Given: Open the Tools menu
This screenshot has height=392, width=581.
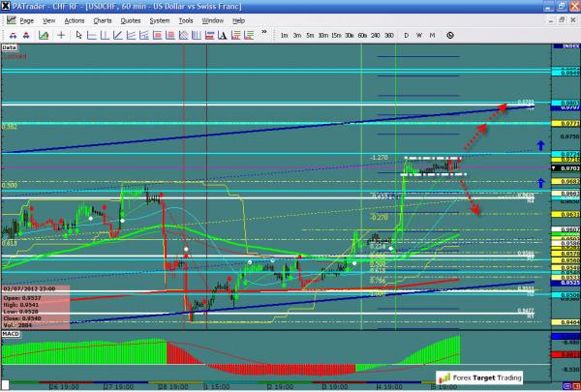Looking at the screenshot, I should point(186,20).
